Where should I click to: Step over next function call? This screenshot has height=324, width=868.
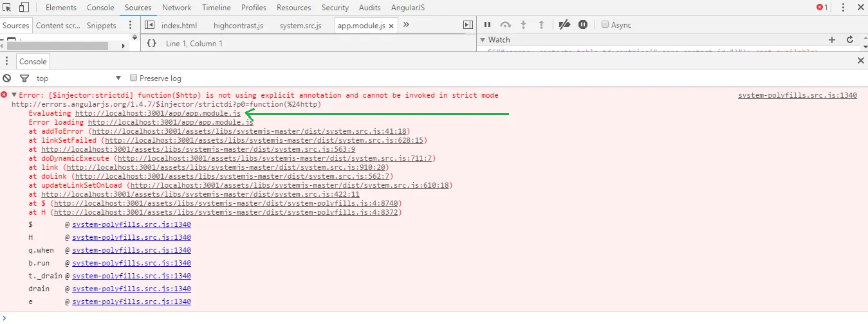pyautogui.click(x=506, y=25)
